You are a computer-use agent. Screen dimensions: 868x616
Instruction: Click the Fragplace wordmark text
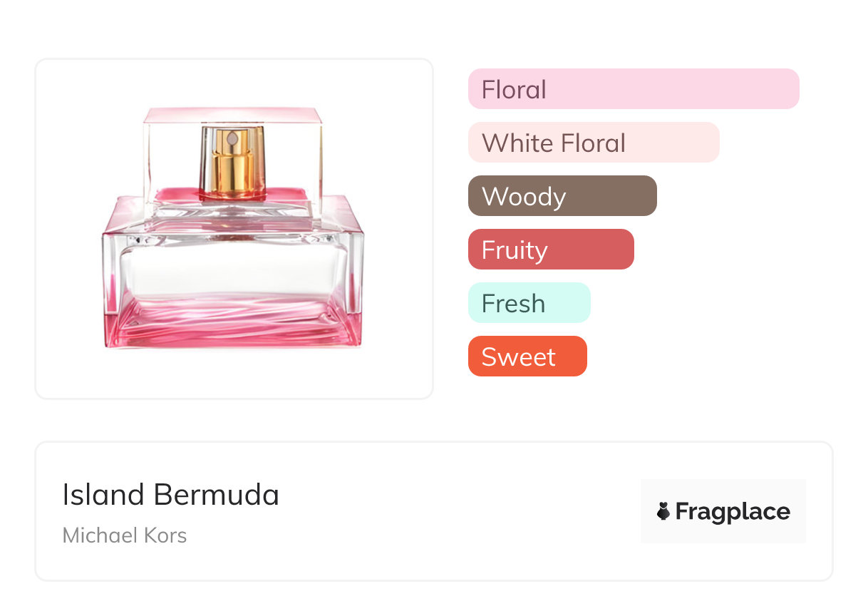click(x=733, y=511)
